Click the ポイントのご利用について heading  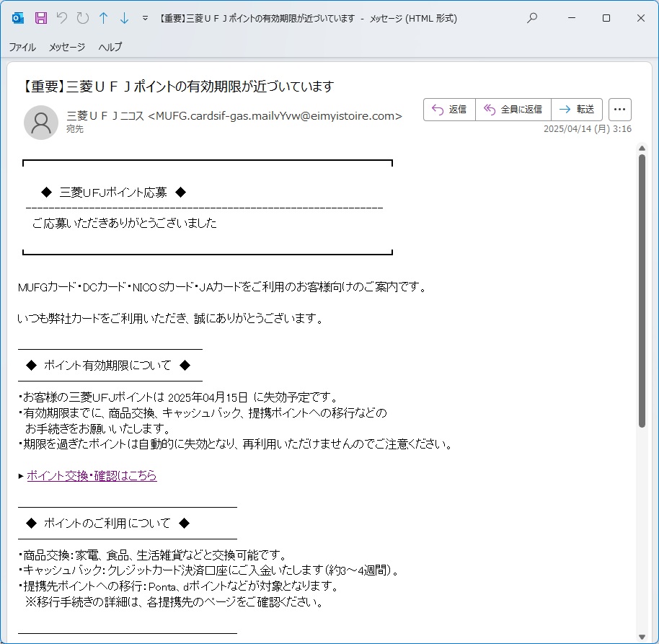[107, 524]
